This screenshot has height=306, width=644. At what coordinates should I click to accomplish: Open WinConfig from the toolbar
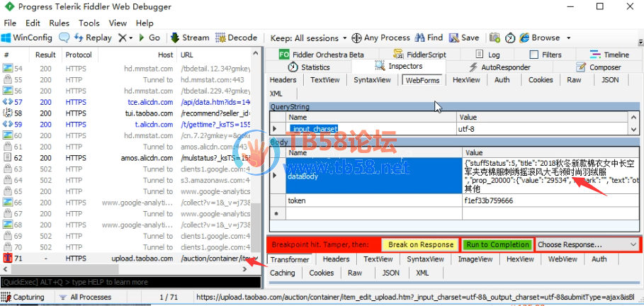27,38
